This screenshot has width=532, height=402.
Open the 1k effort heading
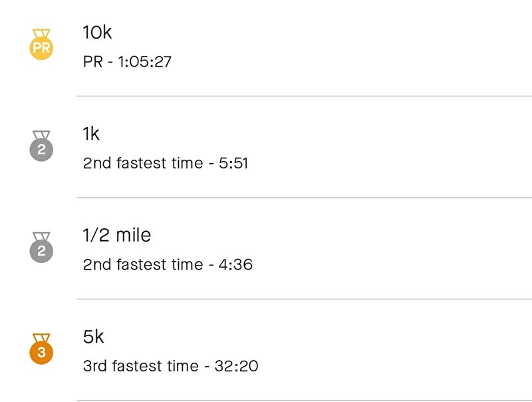pos(91,134)
